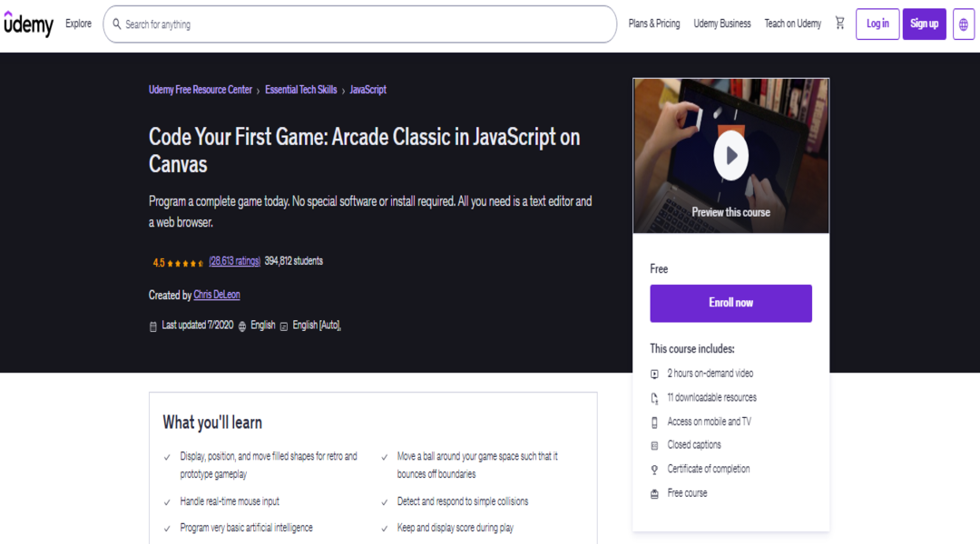
Task: Open the Essential Tech Skills breadcrumb
Action: (x=300, y=90)
